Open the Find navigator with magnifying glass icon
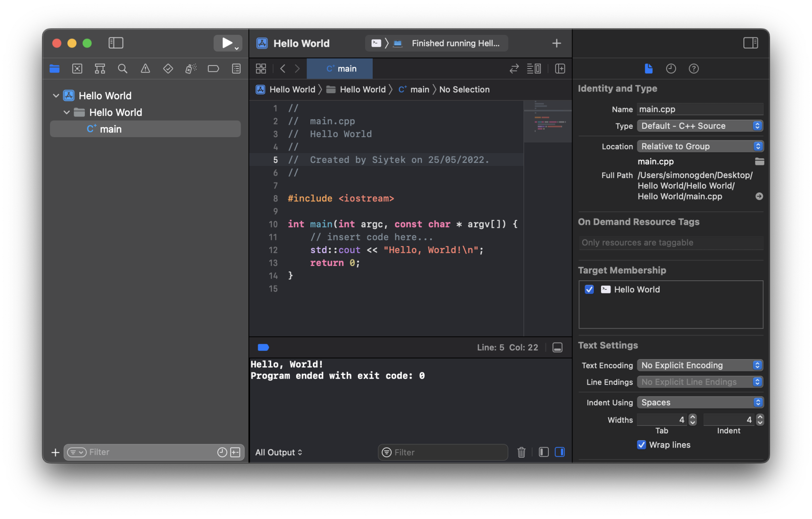The width and height of the screenshot is (812, 519). click(x=123, y=68)
